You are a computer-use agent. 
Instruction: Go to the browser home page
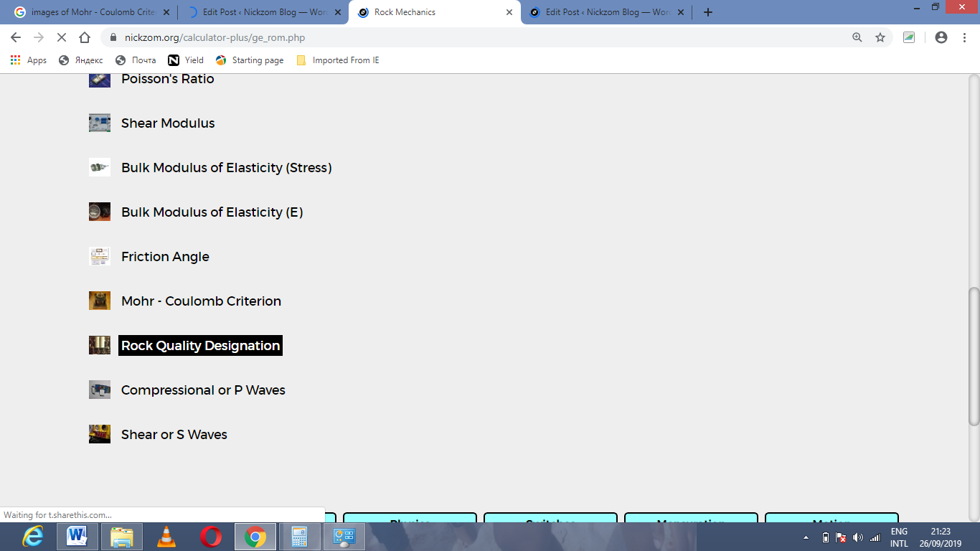coord(85,37)
